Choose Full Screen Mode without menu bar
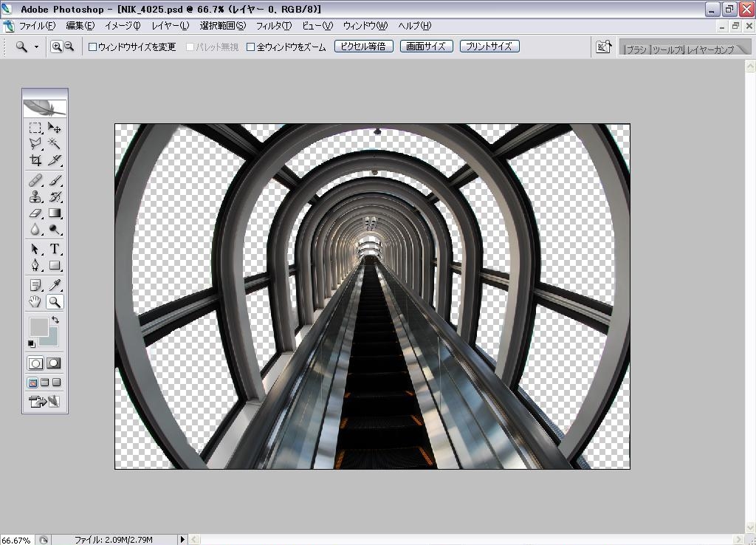The height and width of the screenshot is (545, 756). click(x=56, y=383)
